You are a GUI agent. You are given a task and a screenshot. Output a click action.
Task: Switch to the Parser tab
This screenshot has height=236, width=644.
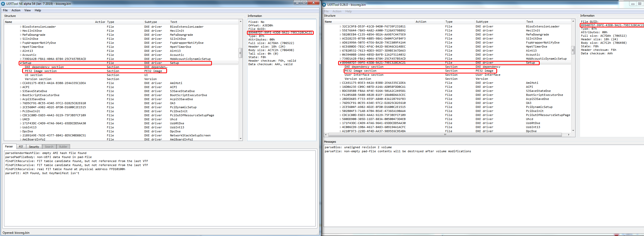point(9,146)
